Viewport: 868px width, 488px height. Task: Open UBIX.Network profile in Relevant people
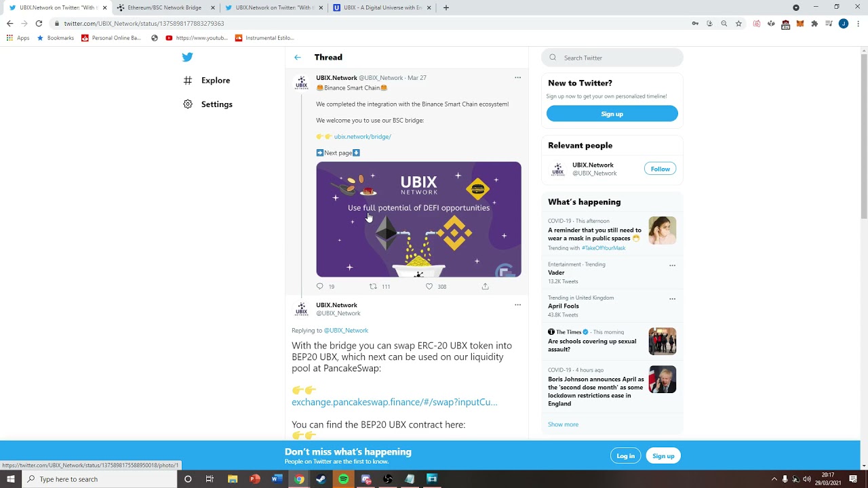coord(593,165)
